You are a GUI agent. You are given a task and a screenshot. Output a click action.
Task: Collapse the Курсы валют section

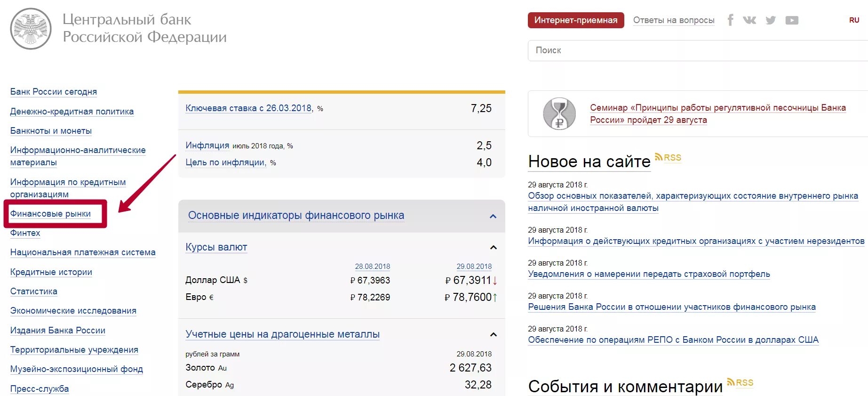click(493, 247)
